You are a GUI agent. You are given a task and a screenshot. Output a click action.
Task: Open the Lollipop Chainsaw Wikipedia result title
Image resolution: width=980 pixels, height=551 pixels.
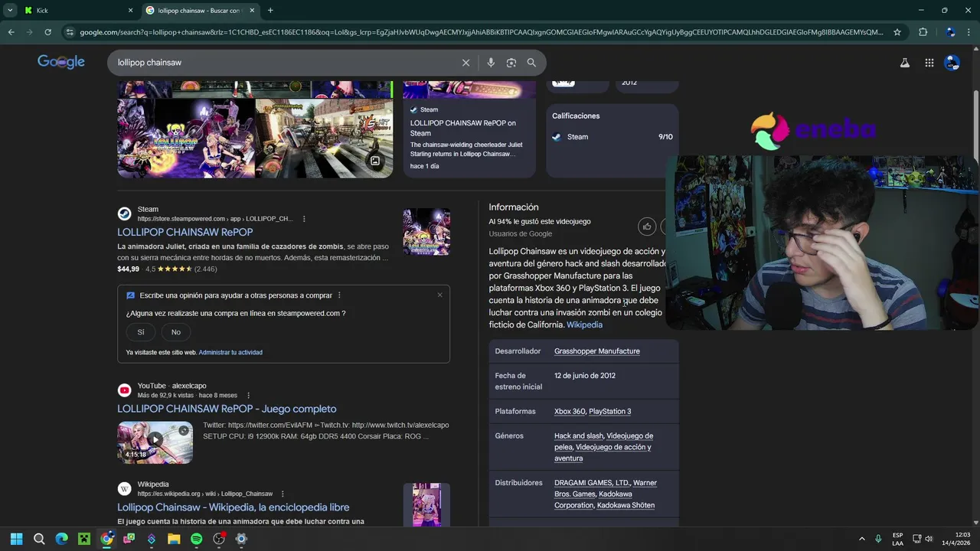coord(234,507)
